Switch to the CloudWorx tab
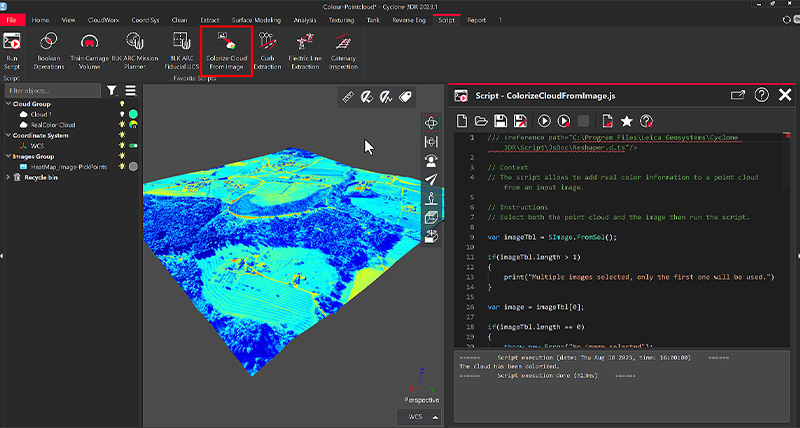 pyautogui.click(x=103, y=20)
